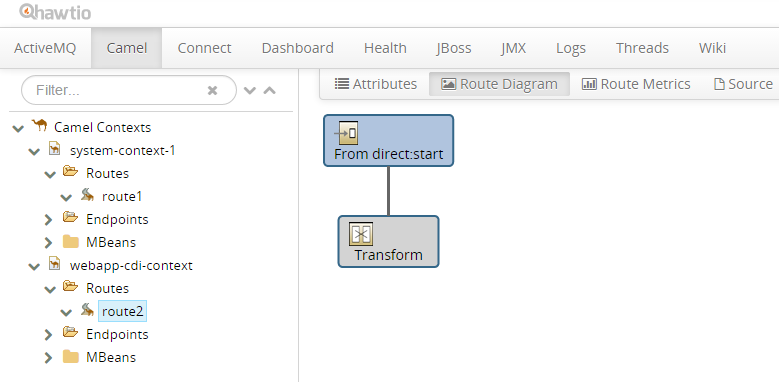Expand all tree nodes with down chevron

coord(250,90)
